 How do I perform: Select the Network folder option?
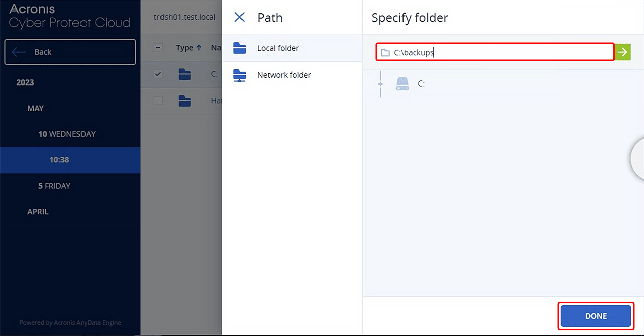pyautogui.click(x=284, y=75)
